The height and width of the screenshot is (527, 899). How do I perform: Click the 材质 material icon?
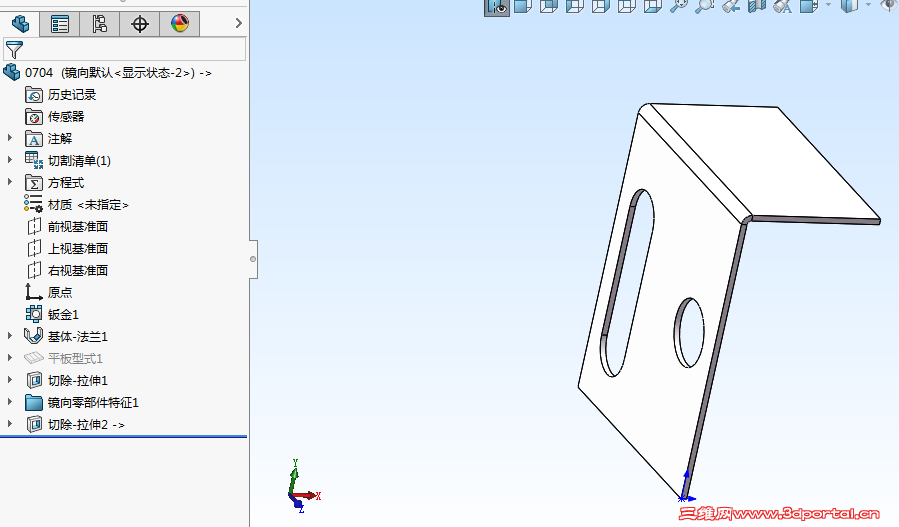(33, 204)
